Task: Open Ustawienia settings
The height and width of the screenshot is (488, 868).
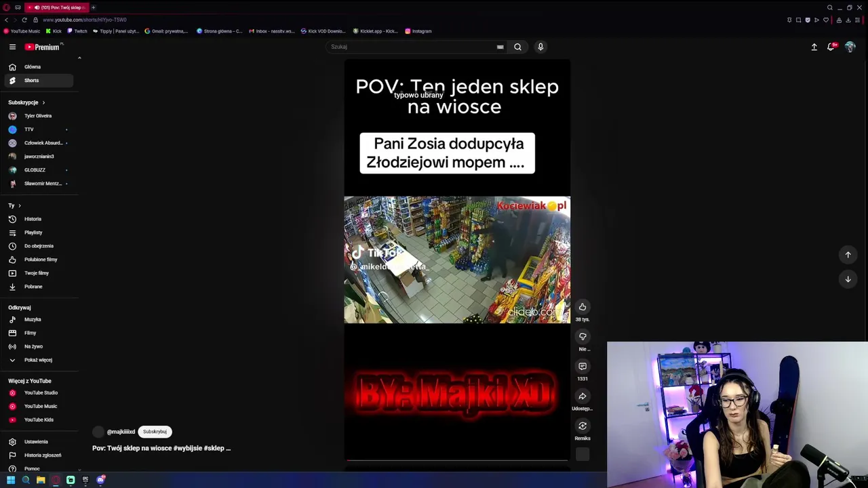Action: tap(39, 442)
